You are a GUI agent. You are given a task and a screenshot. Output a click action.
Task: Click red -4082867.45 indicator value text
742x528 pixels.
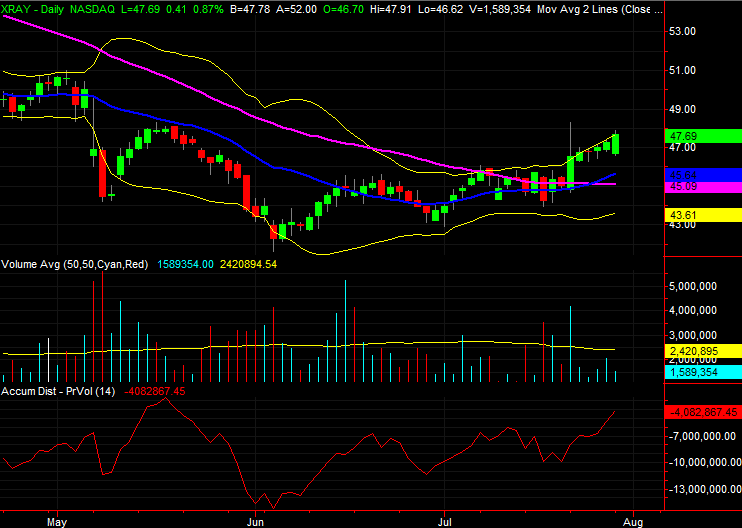coord(155,391)
